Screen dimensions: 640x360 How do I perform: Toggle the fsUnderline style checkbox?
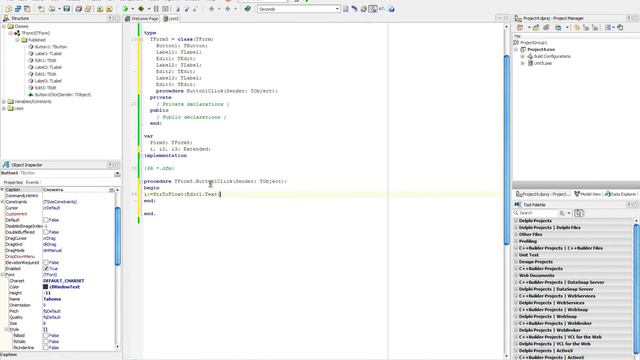point(46,348)
